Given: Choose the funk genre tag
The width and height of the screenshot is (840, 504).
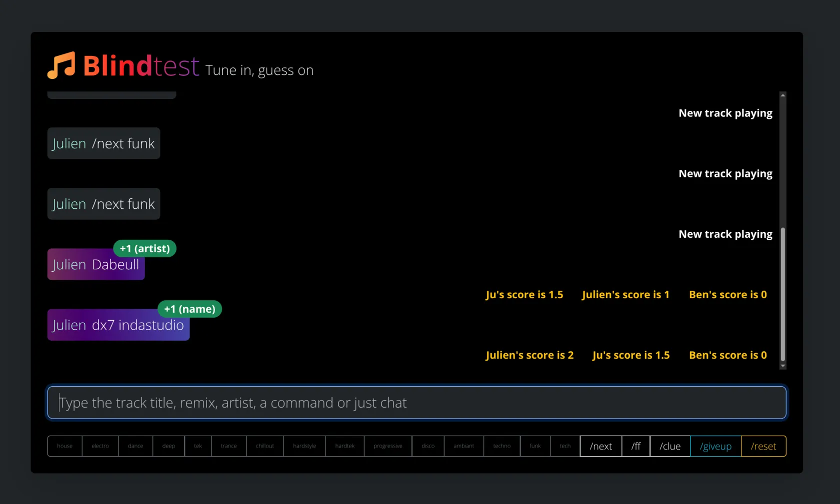Looking at the screenshot, I should (535, 446).
